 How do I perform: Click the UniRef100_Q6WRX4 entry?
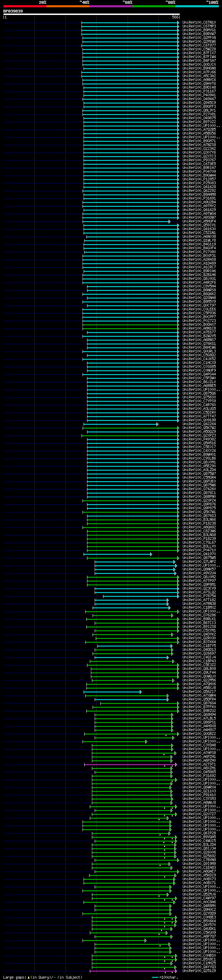click(x=199, y=787)
